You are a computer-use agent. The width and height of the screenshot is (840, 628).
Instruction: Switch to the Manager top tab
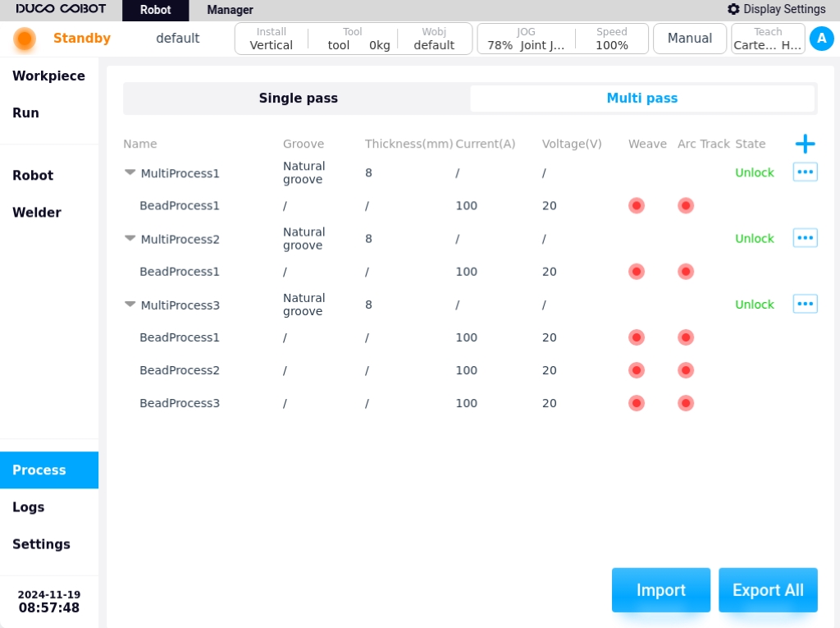230,10
